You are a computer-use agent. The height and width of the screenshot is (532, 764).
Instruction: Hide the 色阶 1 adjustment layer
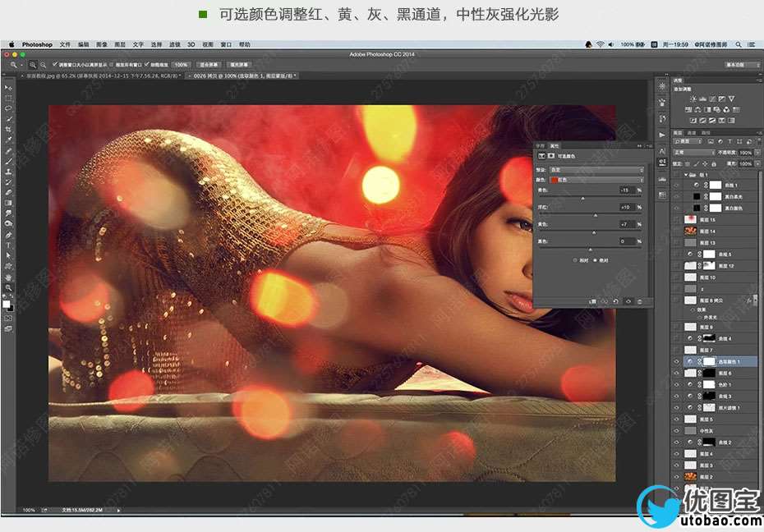676,384
